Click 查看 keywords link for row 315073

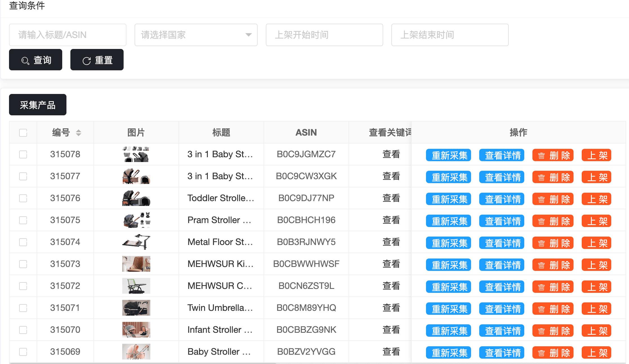(x=391, y=264)
